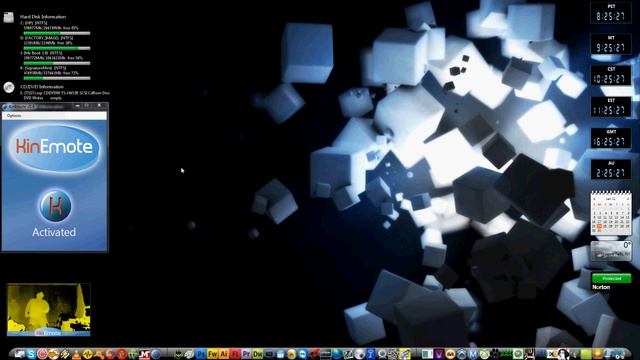Click the PST clock gadget
The width and height of the screenshot is (640, 360).
[611, 13]
